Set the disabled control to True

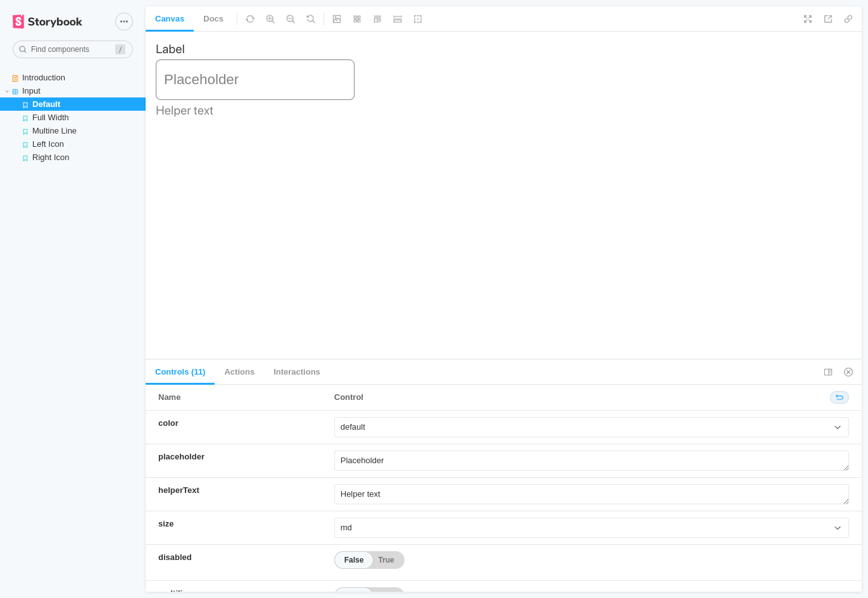[386, 559]
